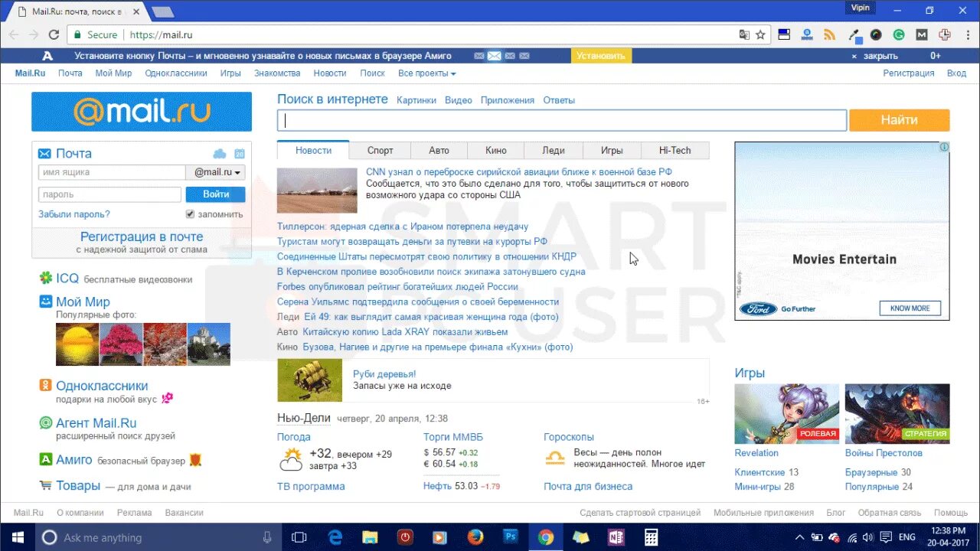Close the Amigo banner via закрыть
980x551 pixels.
880,56
